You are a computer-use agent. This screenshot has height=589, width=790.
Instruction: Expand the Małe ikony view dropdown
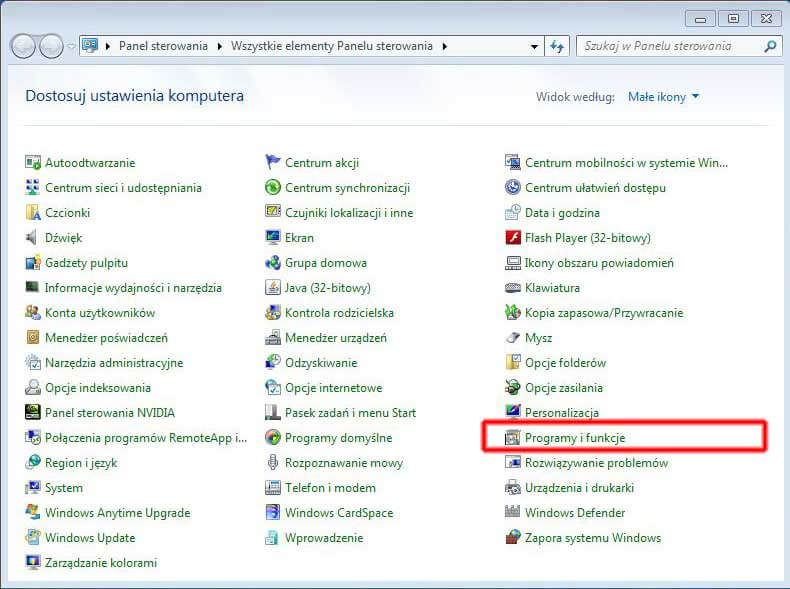tap(664, 97)
